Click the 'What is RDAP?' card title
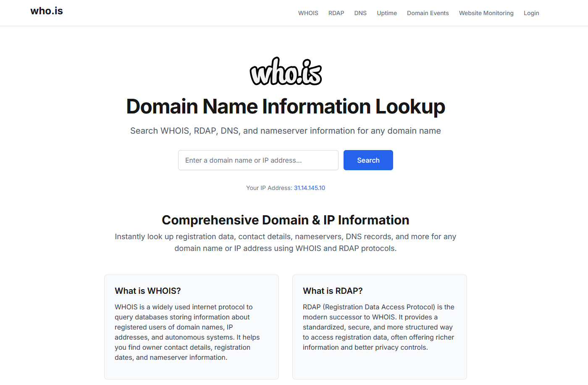Viewport: 588px width, 385px height. click(x=333, y=291)
